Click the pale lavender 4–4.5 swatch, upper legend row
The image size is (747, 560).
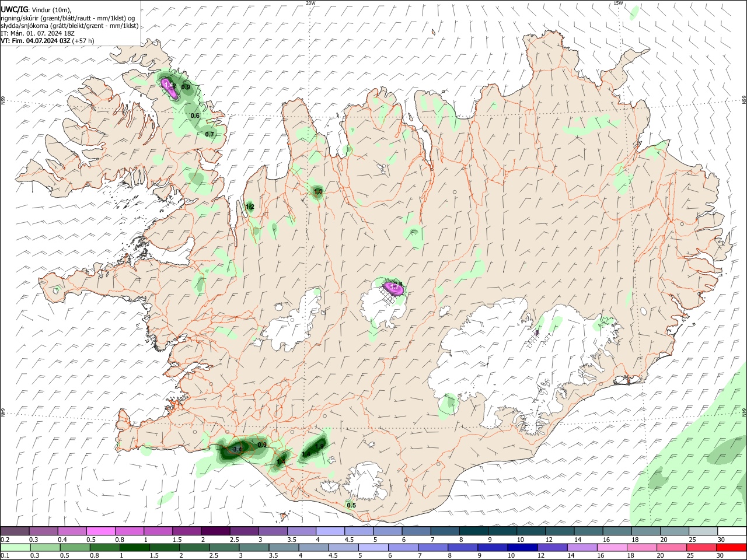coord(330,531)
